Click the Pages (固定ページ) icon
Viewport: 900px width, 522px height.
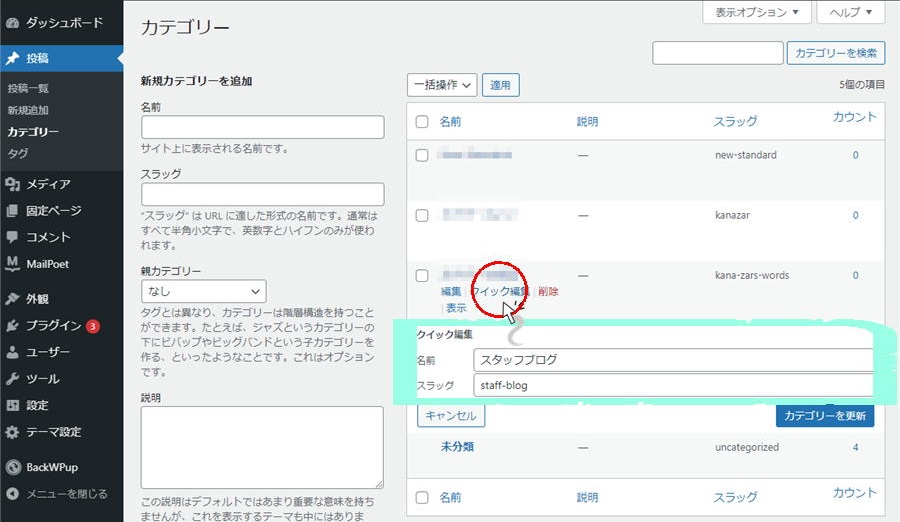point(12,211)
